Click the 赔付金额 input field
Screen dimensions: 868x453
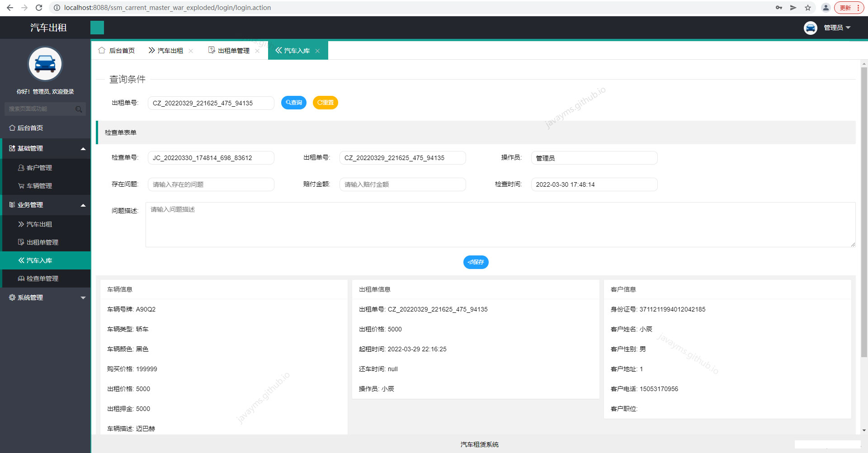(x=402, y=184)
